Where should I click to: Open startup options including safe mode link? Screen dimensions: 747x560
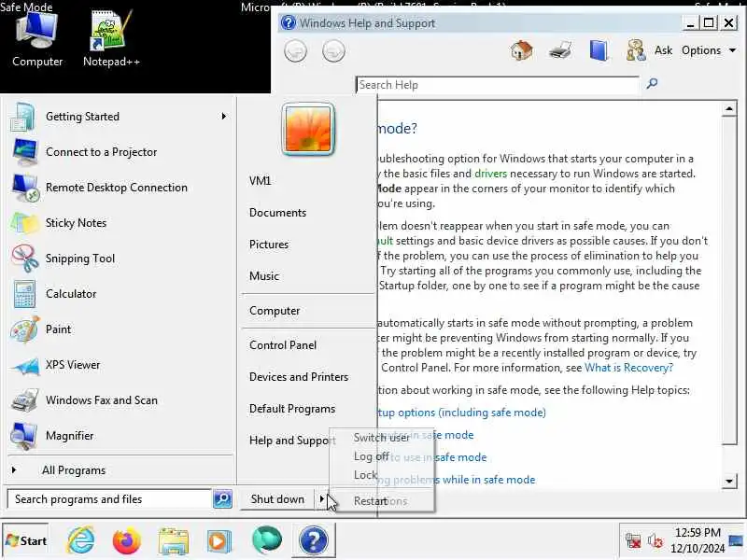point(461,413)
